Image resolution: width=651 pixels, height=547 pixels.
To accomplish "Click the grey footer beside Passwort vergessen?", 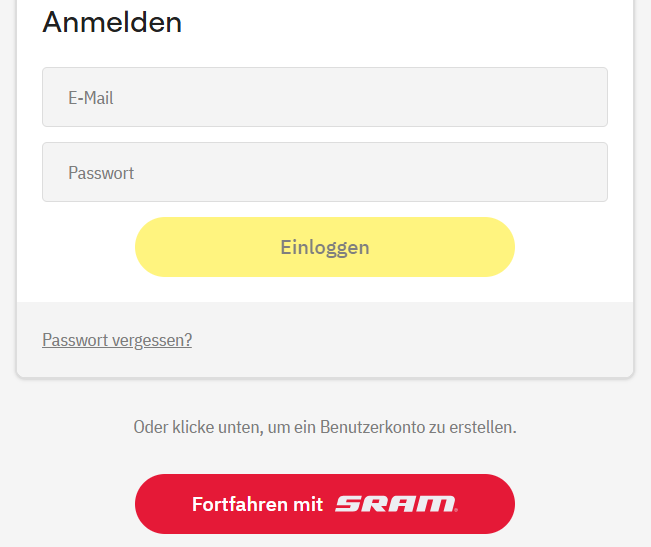I will [x=420, y=340].
